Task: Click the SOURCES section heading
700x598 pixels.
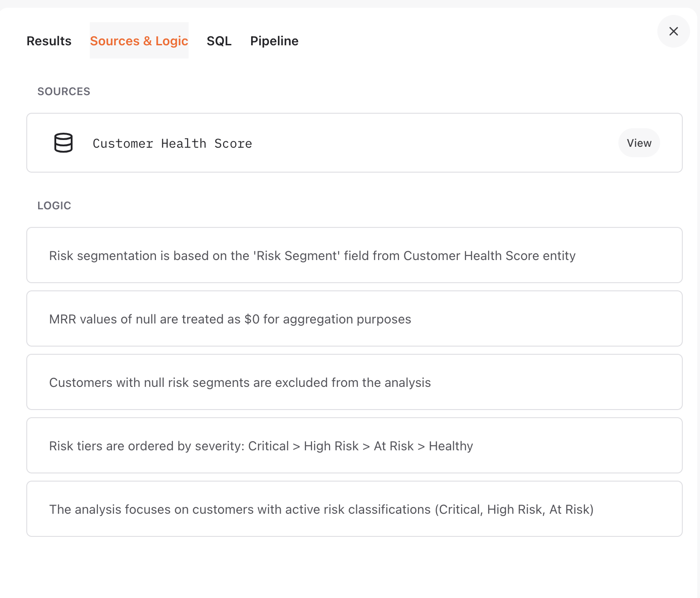Action: pyautogui.click(x=64, y=92)
